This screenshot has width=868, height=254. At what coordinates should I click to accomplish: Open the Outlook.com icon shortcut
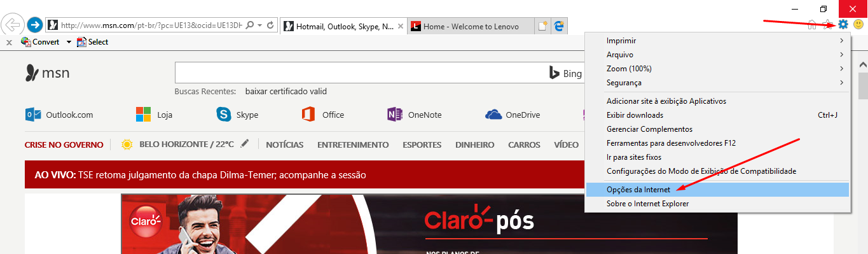pyautogui.click(x=32, y=115)
